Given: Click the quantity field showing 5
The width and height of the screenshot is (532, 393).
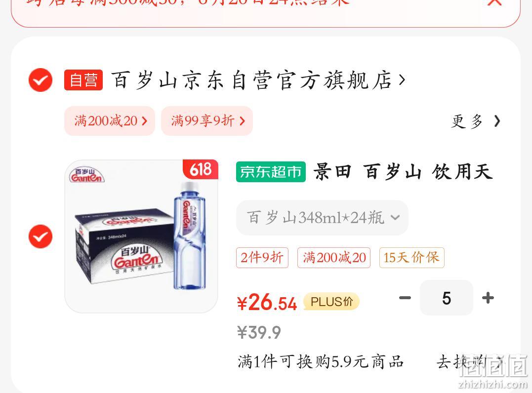Looking at the screenshot, I should click(447, 298).
